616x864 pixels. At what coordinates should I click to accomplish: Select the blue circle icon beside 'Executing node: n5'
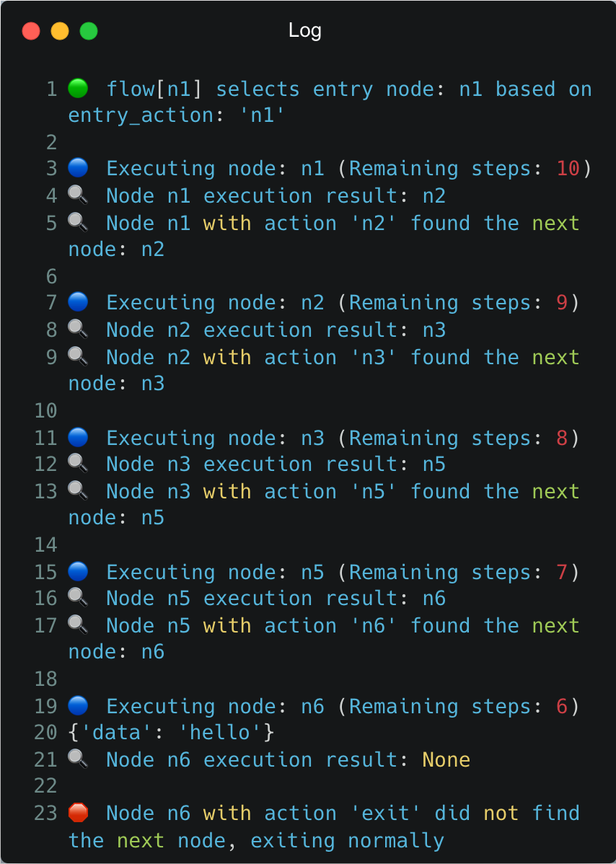coord(78,570)
